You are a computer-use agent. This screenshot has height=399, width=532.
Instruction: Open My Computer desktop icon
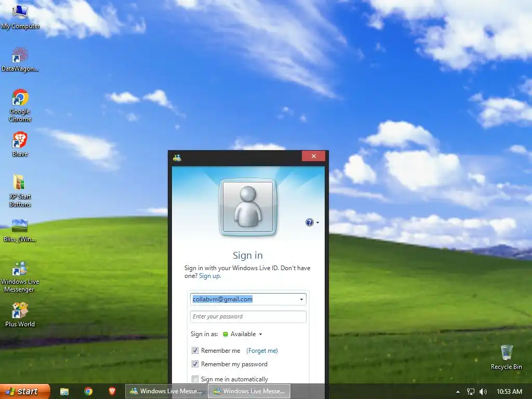click(20, 17)
